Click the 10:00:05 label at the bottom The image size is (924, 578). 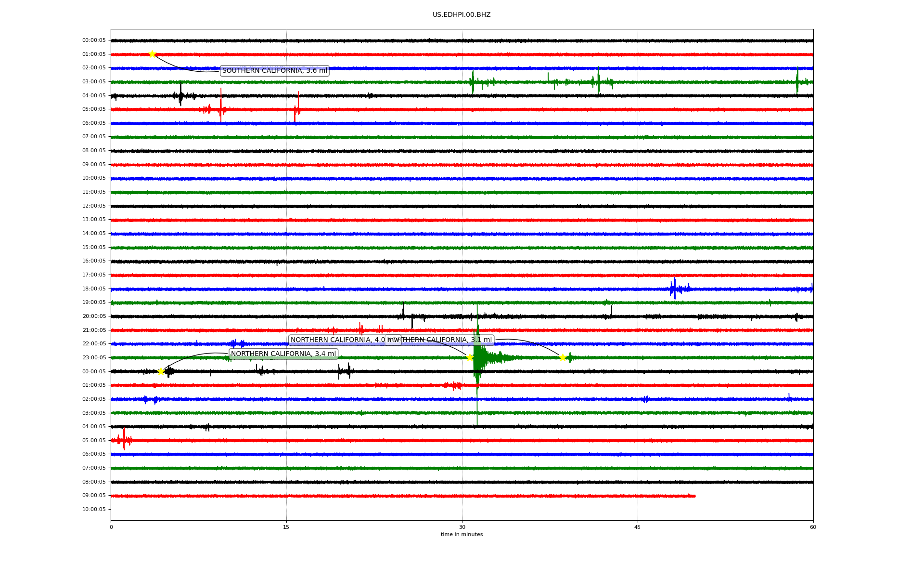click(94, 510)
